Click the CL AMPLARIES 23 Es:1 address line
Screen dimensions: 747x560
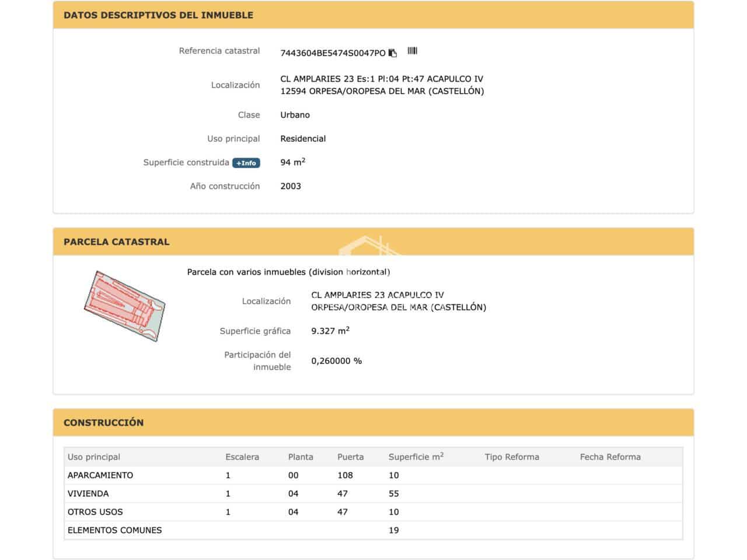(x=382, y=79)
